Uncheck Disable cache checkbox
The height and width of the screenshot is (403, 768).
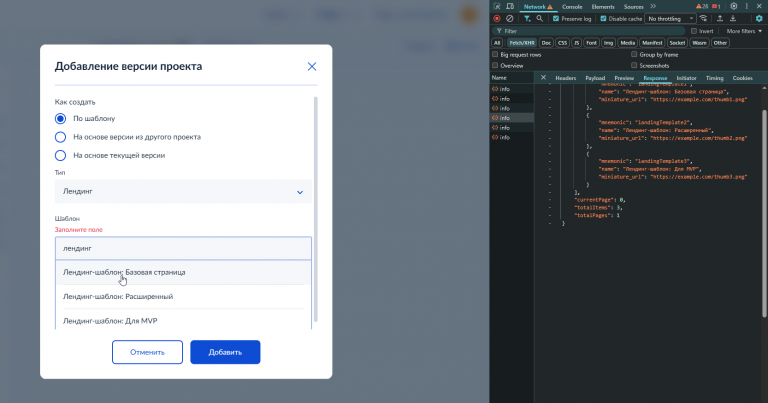point(603,19)
